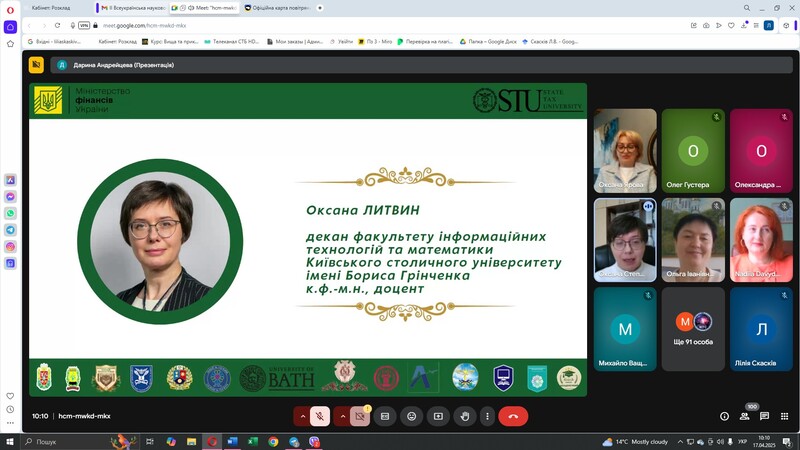Open Messenger in Opera sidebar
The height and width of the screenshot is (450, 800).
pyautogui.click(x=10, y=196)
